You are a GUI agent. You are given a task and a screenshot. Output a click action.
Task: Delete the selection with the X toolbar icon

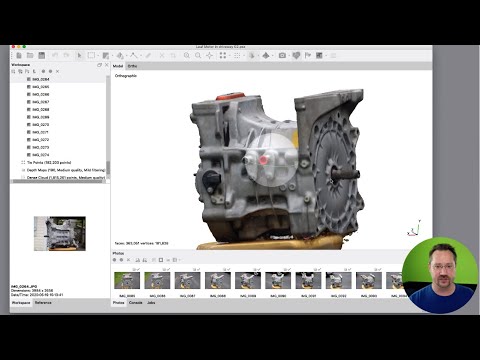click(x=162, y=55)
